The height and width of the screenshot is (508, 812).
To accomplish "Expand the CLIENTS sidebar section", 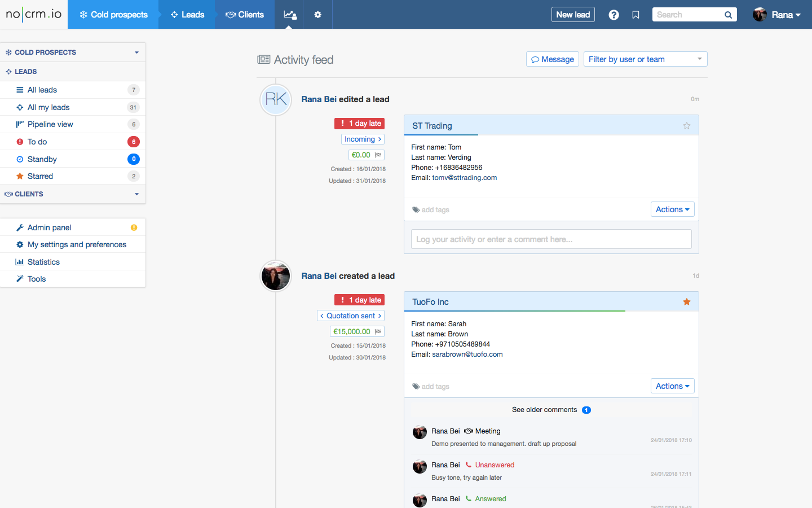I will point(73,194).
